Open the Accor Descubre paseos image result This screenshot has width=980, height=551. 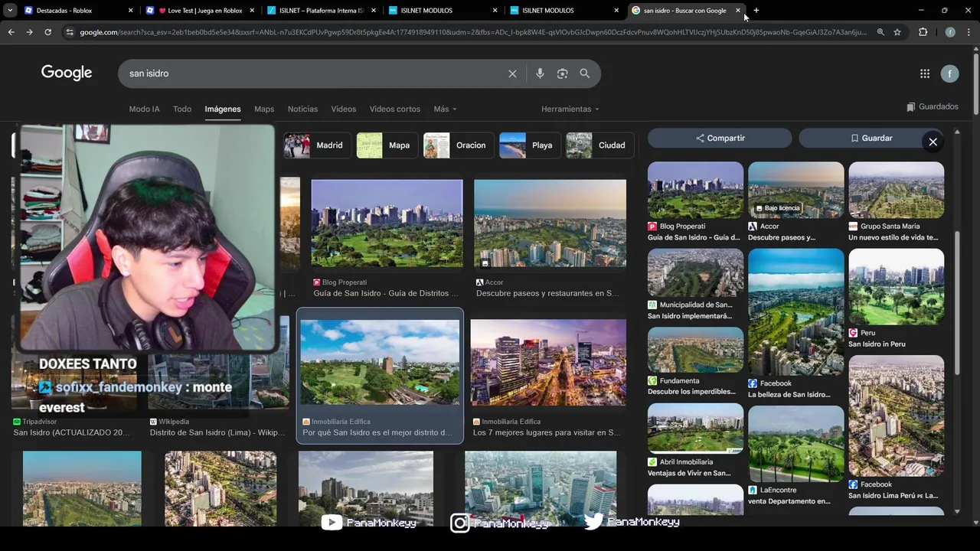(x=550, y=224)
